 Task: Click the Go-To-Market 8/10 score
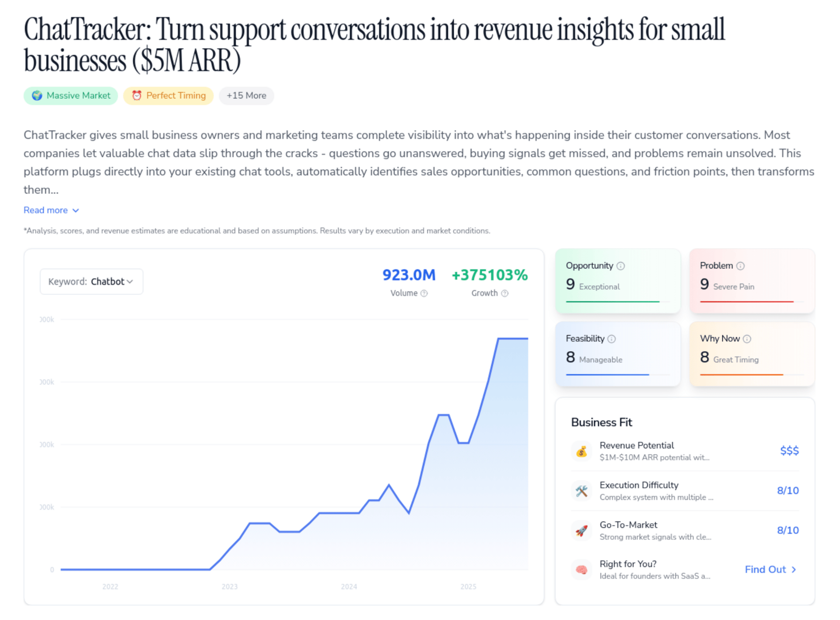(x=788, y=530)
